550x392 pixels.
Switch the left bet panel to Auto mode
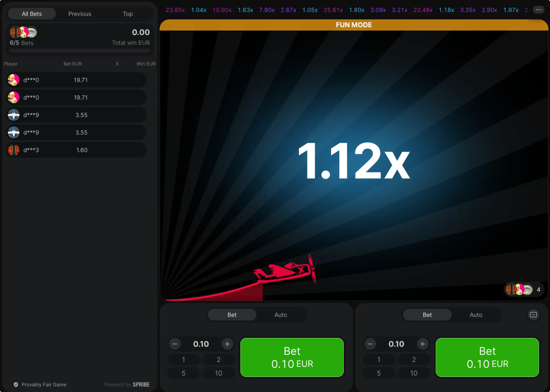[x=280, y=315]
